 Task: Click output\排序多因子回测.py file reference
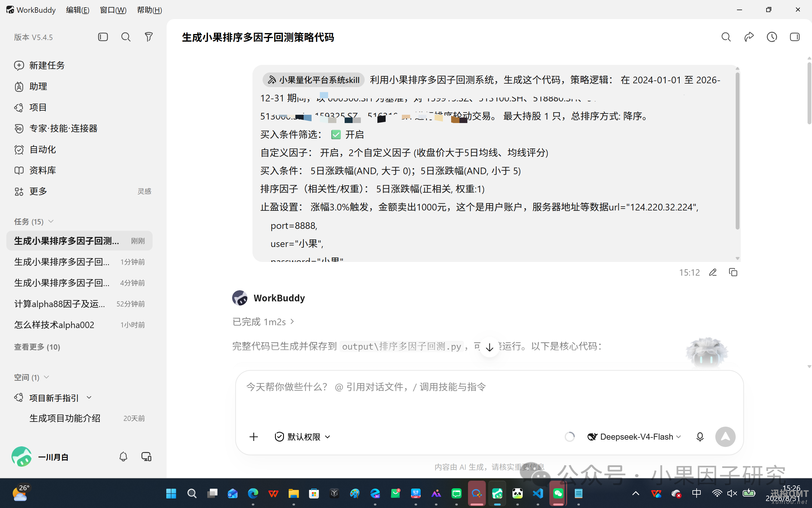tap(402, 346)
